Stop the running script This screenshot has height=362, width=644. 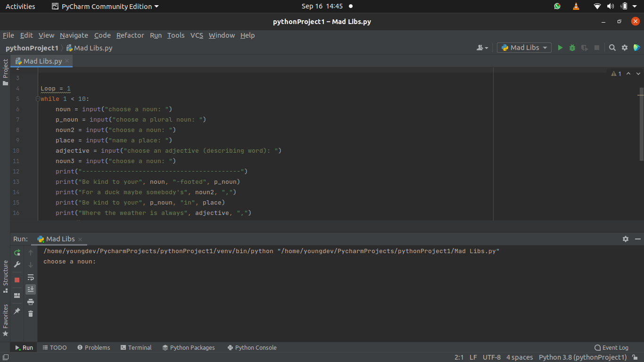17,279
